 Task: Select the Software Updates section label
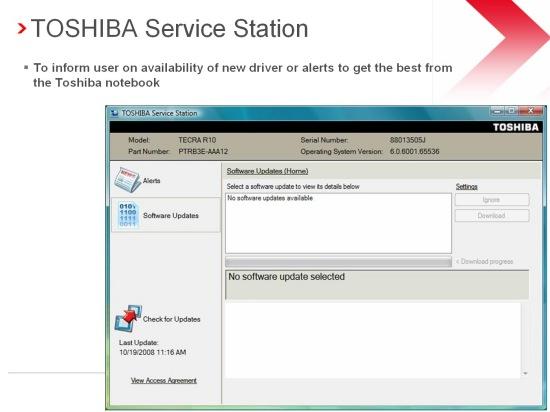coord(171,216)
